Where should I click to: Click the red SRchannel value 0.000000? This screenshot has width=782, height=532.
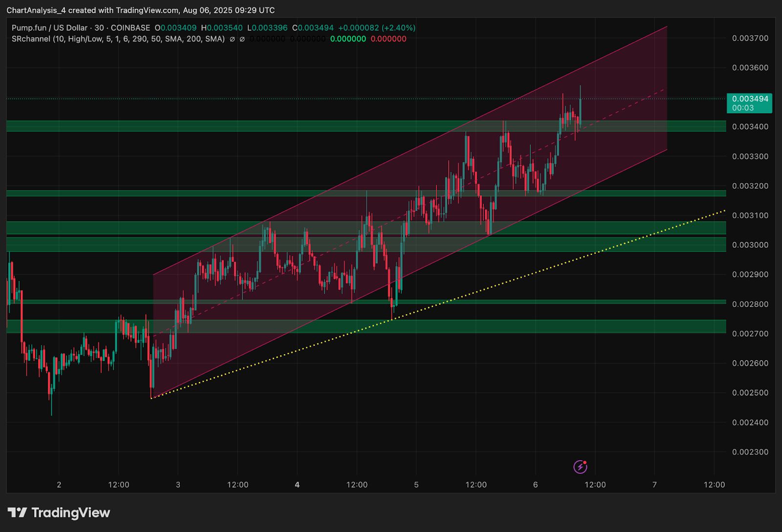(x=389, y=39)
